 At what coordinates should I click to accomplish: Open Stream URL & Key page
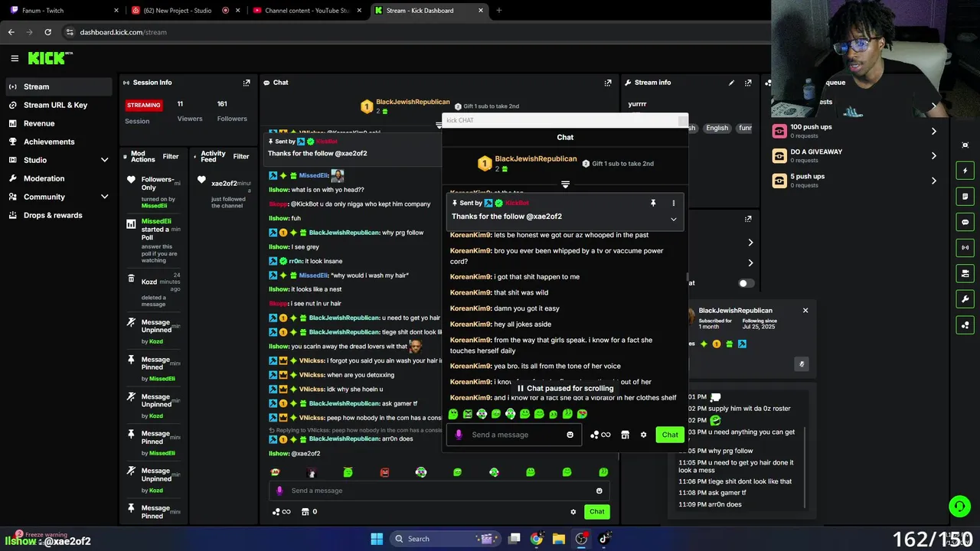(x=59, y=105)
